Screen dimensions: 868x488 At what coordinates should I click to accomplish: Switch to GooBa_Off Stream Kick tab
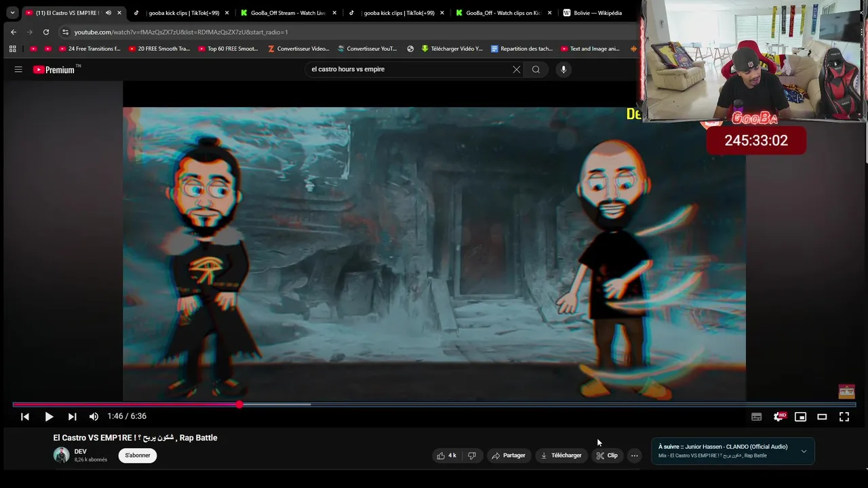tap(289, 12)
